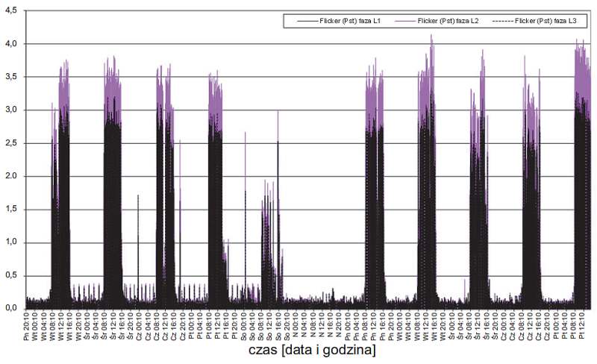
Task: Click the solid black L1 line sample in legend
Action: [x=307, y=22]
